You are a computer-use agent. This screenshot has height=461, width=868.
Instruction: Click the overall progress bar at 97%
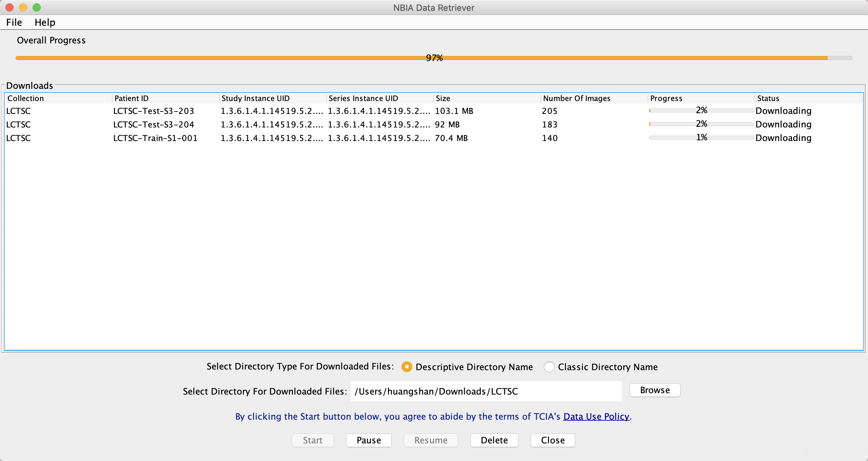pos(434,58)
